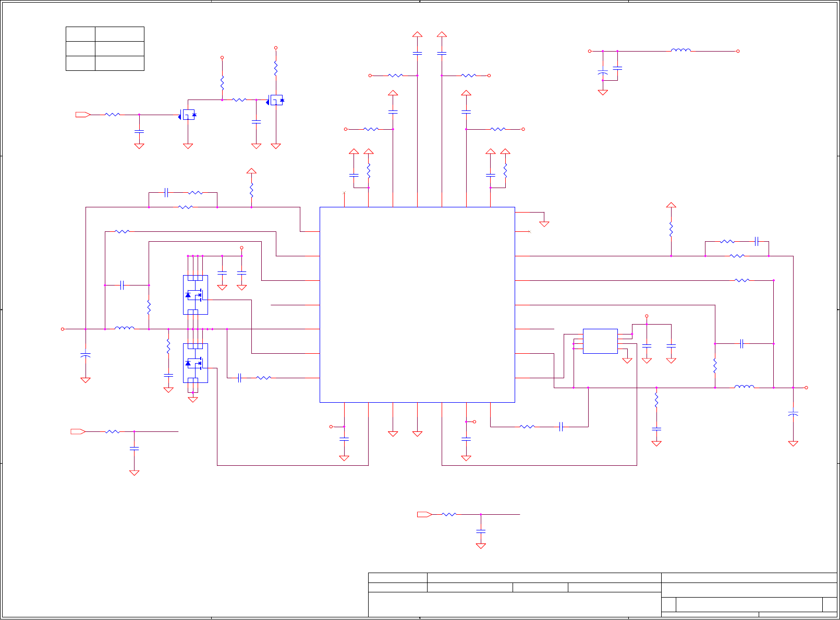
Task: Click the lower power MOSFET in stacked pair
Action: [x=196, y=363]
